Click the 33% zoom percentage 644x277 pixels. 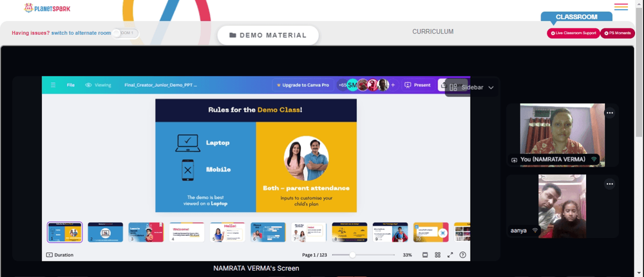[408, 255]
